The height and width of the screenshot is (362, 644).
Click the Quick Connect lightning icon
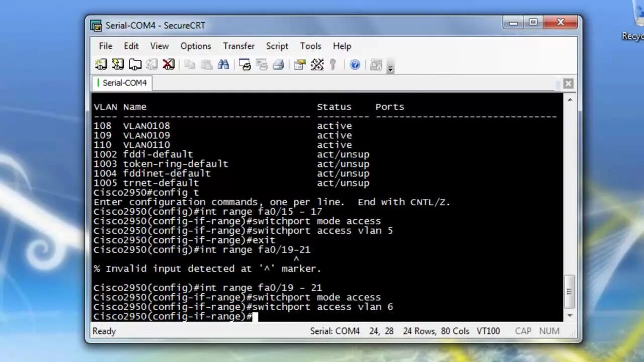click(x=118, y=64)
